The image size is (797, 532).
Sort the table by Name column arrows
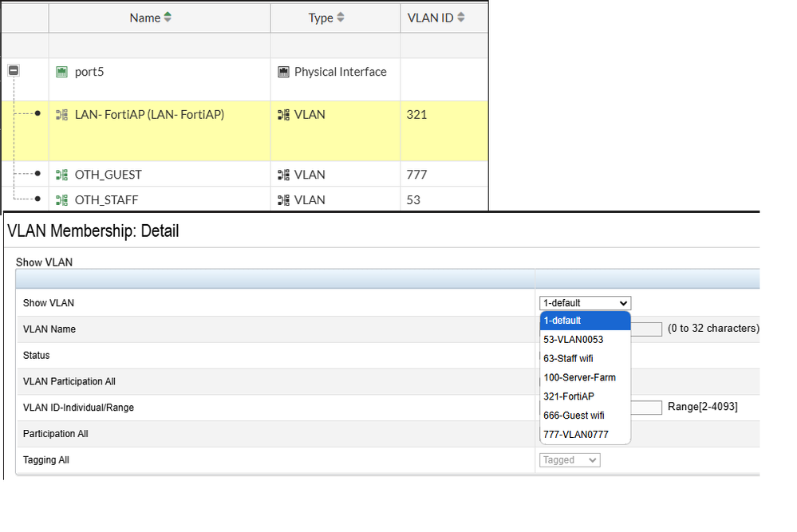click(168, 18)
